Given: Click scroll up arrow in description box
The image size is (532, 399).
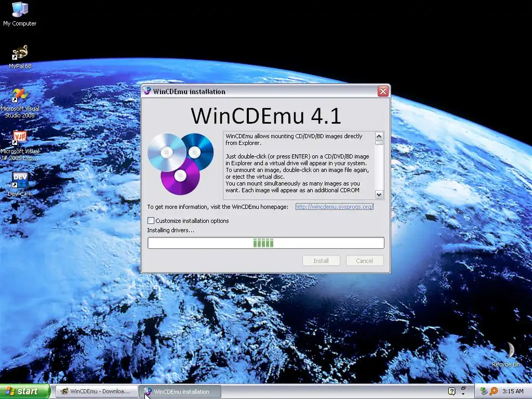Looking at the screenshot, I should point(379,137).
